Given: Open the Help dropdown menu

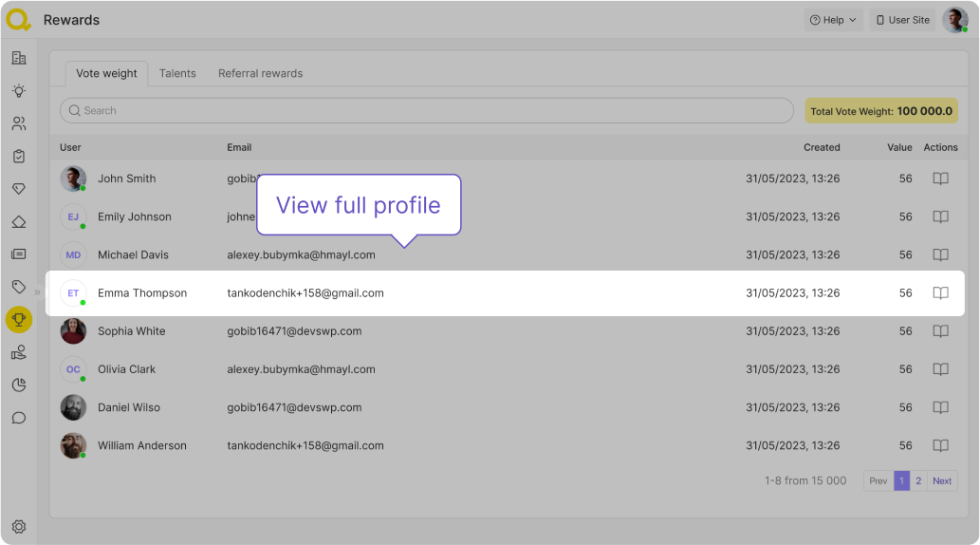Looking at the screenshot, I should click(x=833, y=20).
